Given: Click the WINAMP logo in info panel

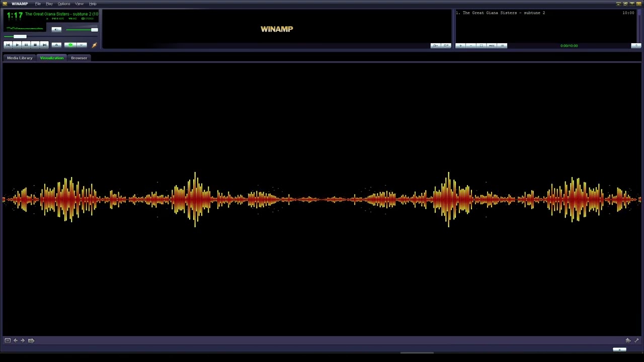Looking at the screenshot, I should (277, 29).
